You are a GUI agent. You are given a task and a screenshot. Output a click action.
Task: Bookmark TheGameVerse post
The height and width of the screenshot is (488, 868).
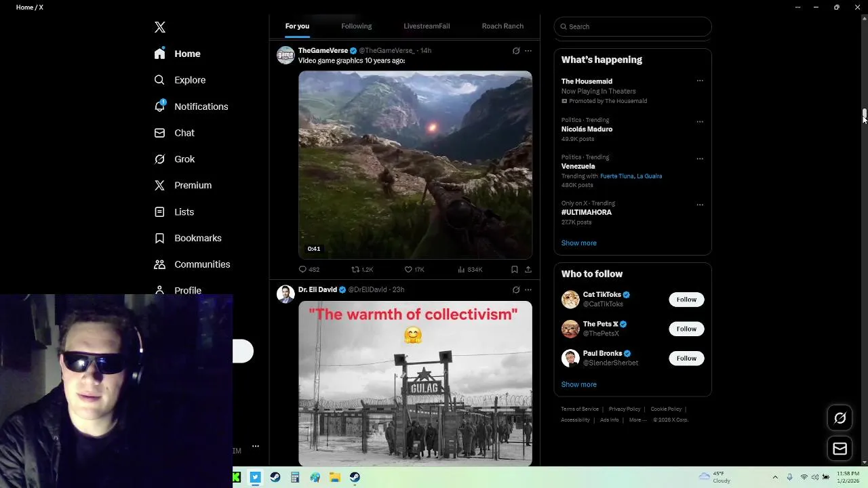coord(515,269)
